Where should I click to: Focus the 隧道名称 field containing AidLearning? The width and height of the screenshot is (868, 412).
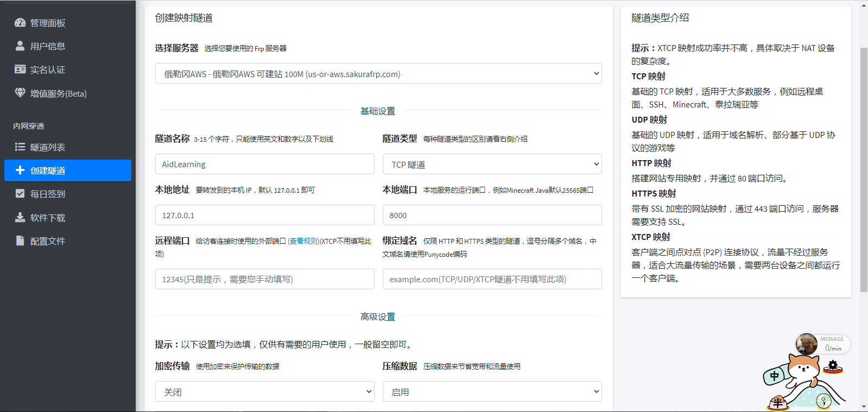click(265, 164)
